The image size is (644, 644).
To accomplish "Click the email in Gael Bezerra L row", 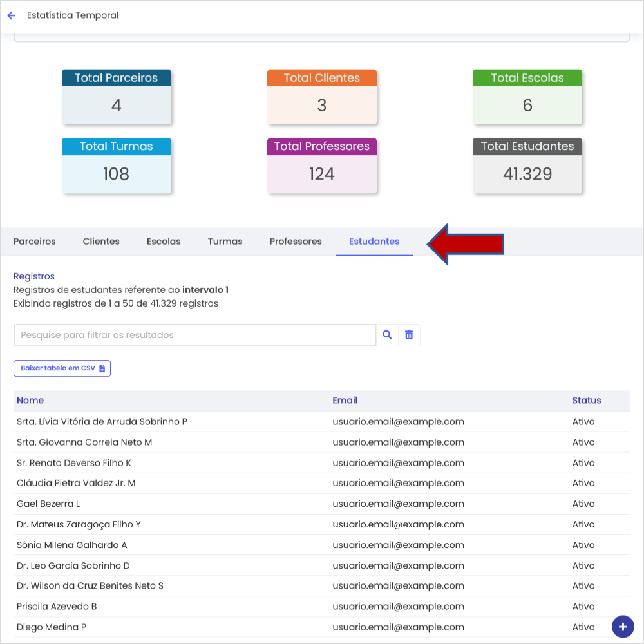I will tap(399, 504).
